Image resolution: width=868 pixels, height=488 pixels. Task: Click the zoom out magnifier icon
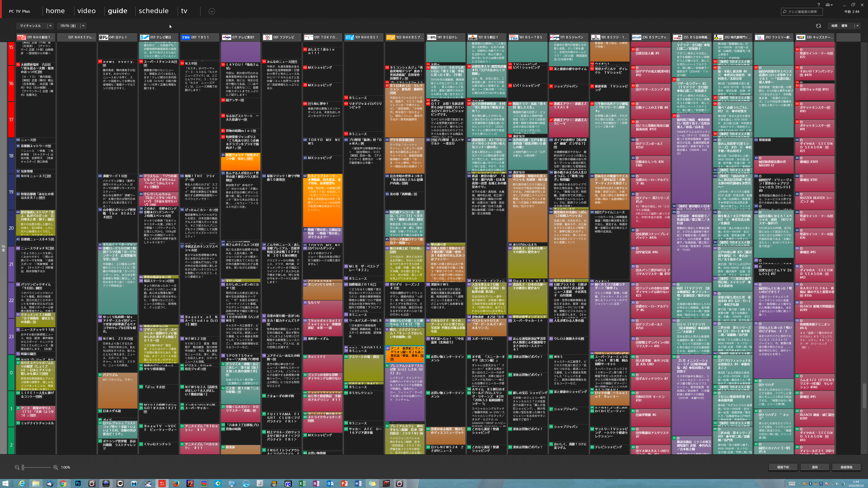(17, 467)
